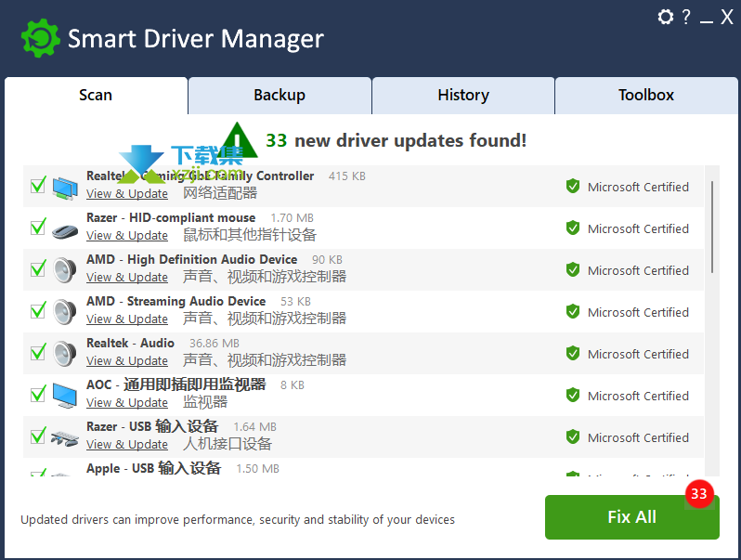Click the '53 KB' size value

295,302
